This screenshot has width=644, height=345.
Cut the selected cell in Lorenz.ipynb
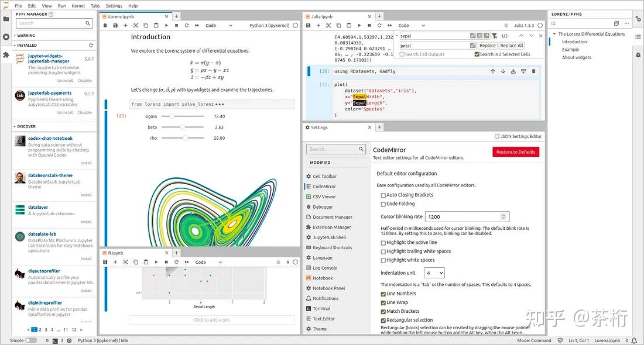(x=136, y=25)
